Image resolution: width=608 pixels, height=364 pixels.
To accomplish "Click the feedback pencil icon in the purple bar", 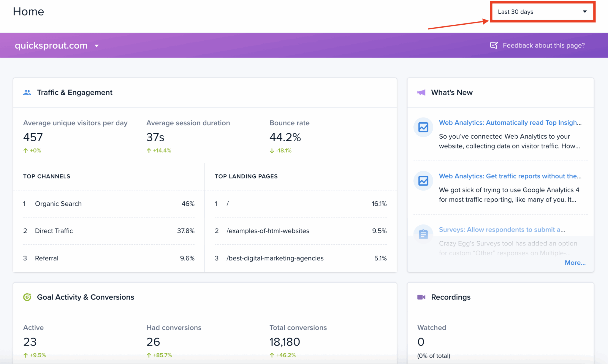I will (x=494, y=45).
